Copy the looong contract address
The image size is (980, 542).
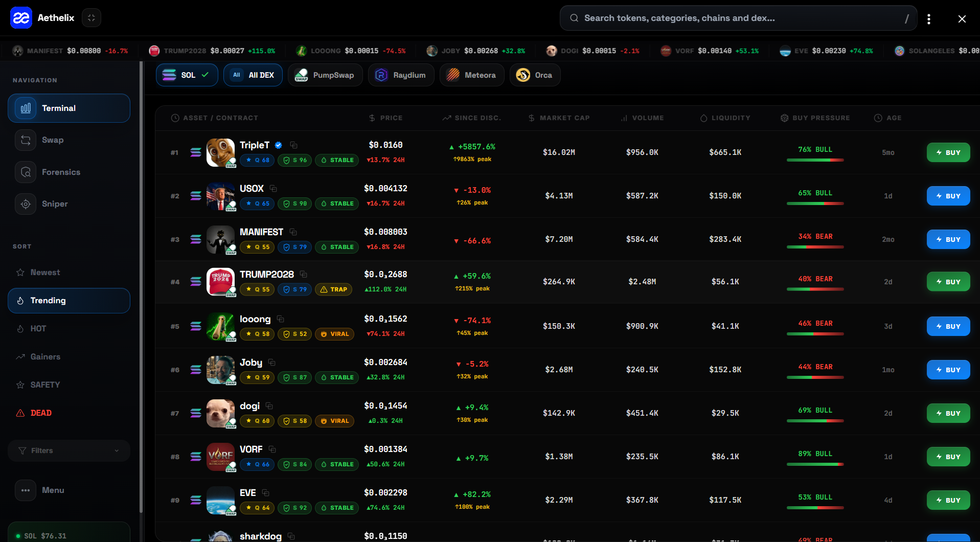tap(280, 319)
